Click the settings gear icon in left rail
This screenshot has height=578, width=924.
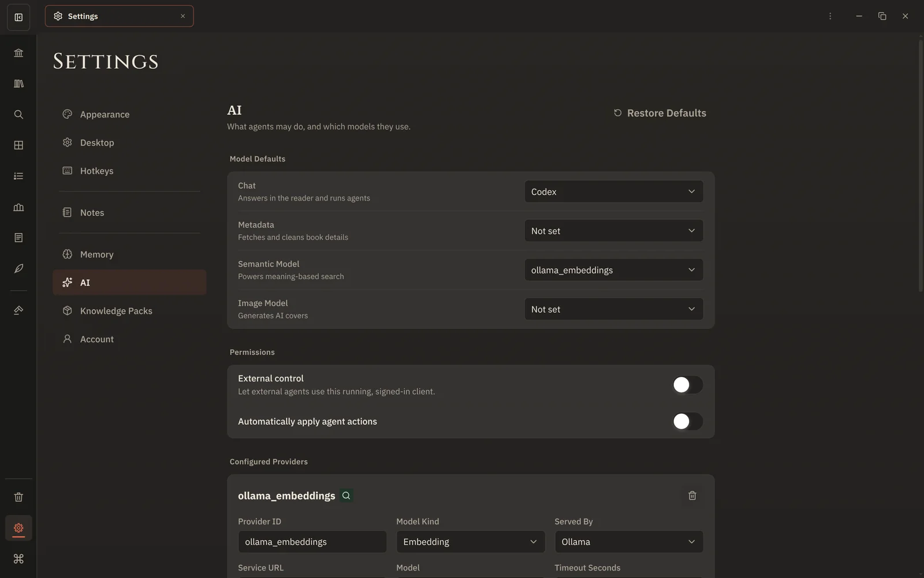pyautogui.click(x=18, y=528)
